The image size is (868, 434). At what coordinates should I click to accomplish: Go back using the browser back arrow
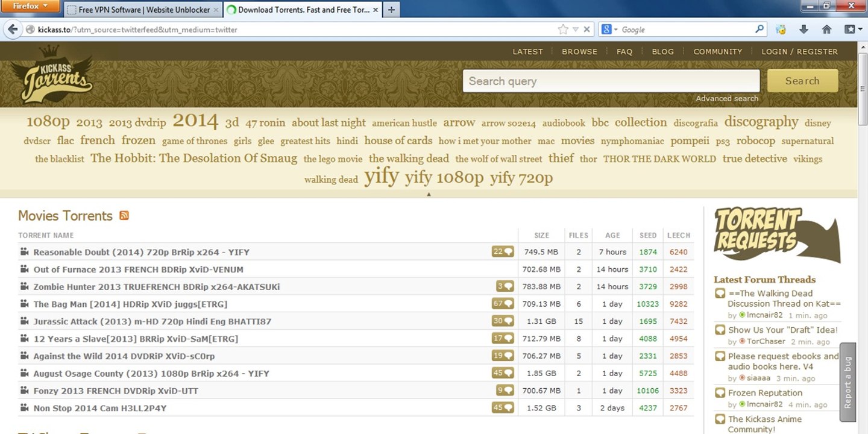click(13, 30)
